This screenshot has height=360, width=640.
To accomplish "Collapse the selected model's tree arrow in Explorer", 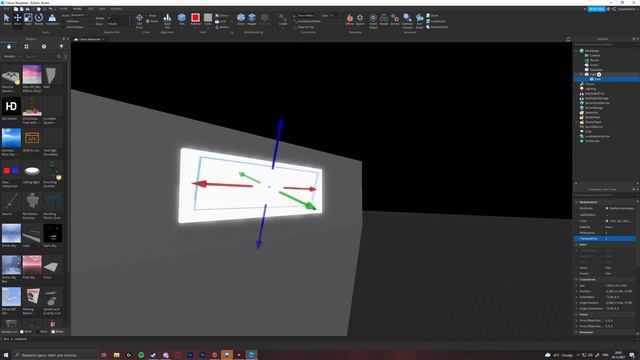I will (x=581, y=75).
